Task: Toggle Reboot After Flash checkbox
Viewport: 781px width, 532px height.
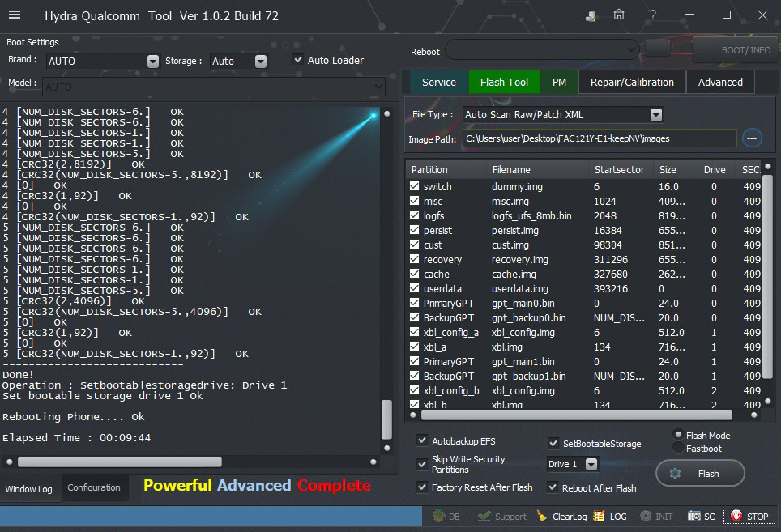Action: 553,487
